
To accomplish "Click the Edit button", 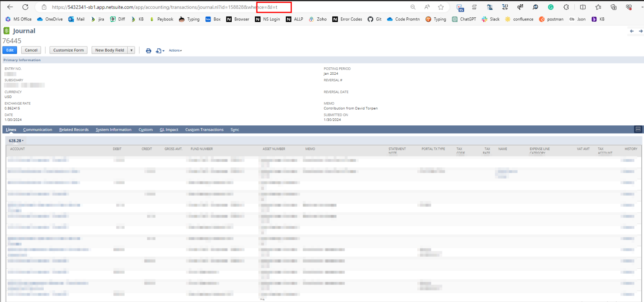I will pyautogui.click(x=10, y=50).
